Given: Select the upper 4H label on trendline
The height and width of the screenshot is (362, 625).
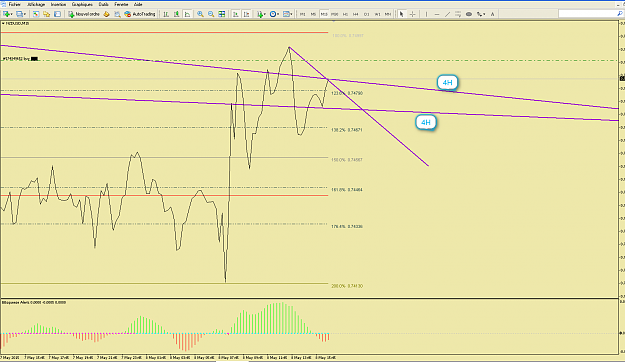Looking at the screenshot, I should (x=447, y=83).
